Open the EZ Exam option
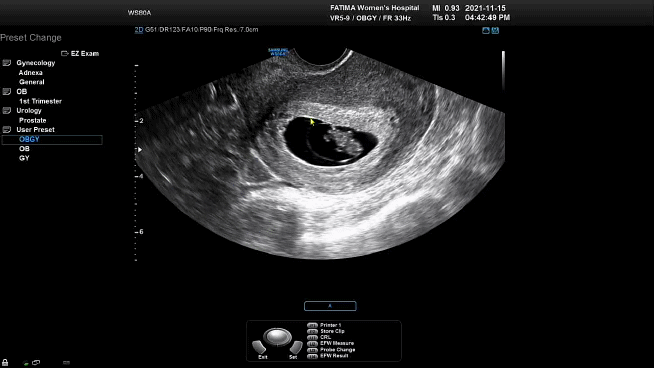The height and width of the screenshot is (368, 654). click(x=80, y=53)
